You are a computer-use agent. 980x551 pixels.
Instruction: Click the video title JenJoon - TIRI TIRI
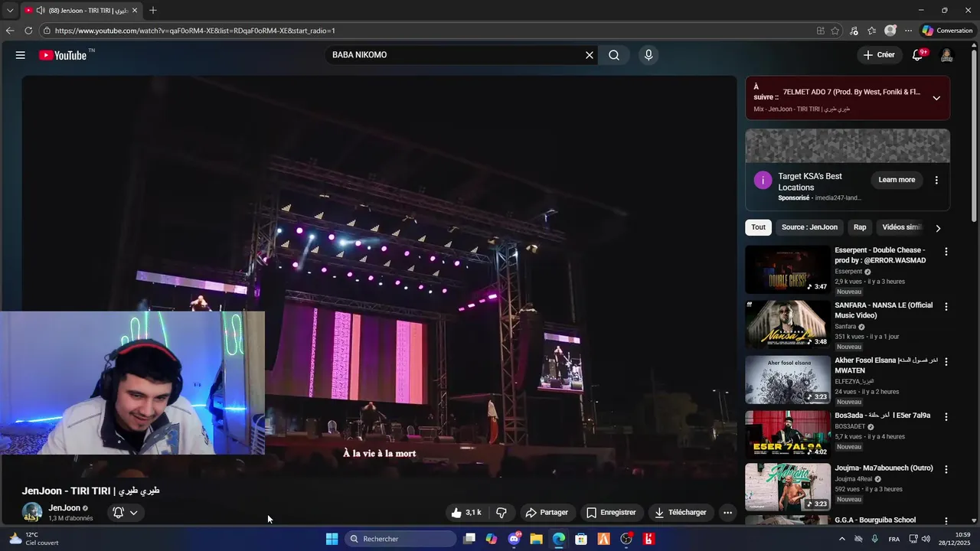pos(91,491)
